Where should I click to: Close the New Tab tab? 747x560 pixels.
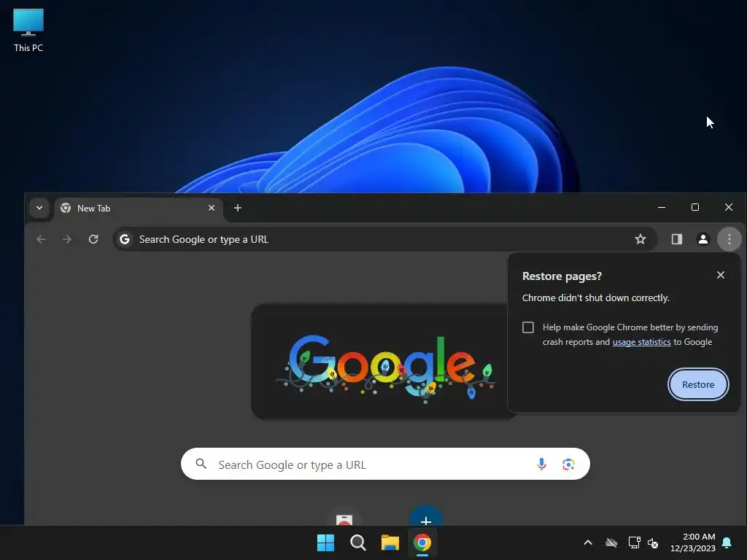212,208
